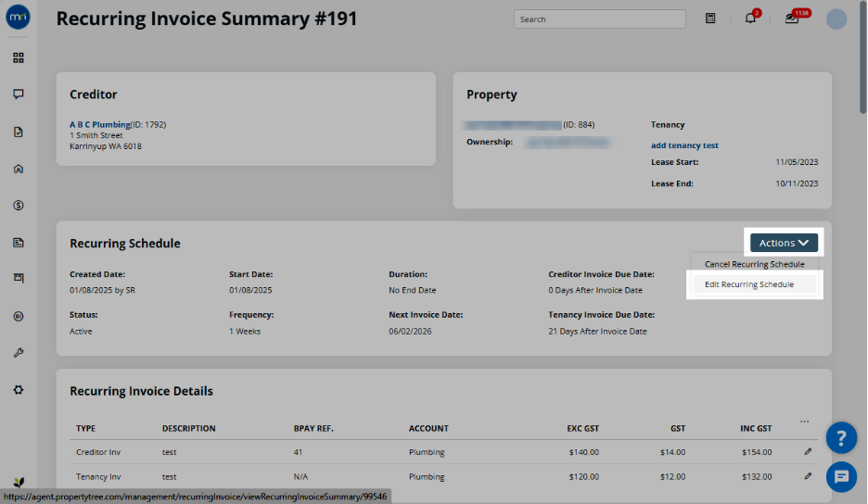Open the user profile avatar
This screenshot has height=504, width=868.
[836, 19]
